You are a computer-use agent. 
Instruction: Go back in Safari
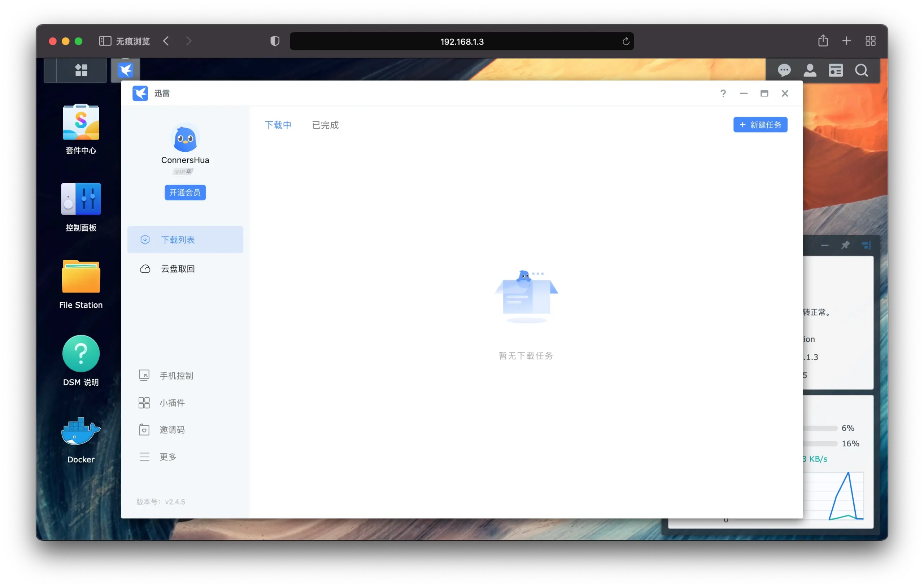coord(166,41)
